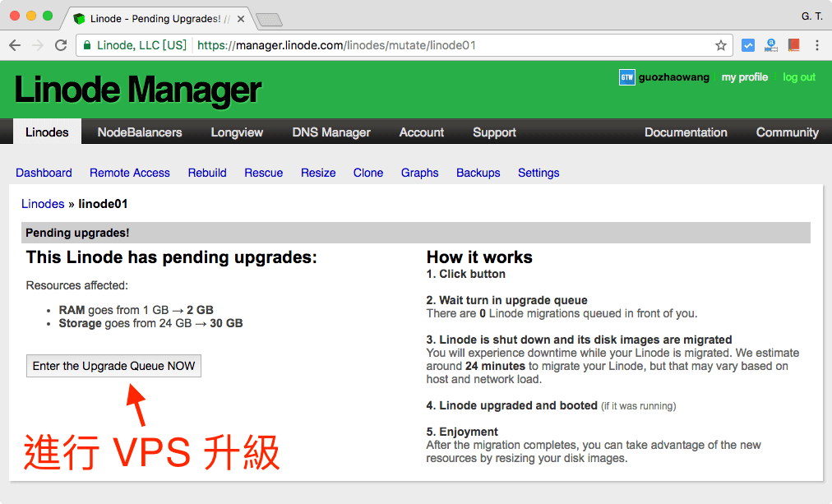Click inside the browser address bar
This screenshot has height=504, width=832.
(x=411, y=45)
